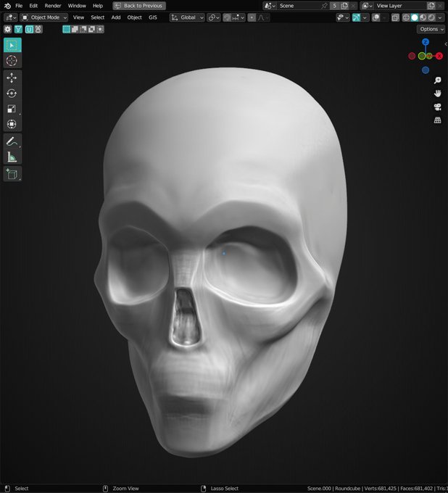This screenshot has width=448, height=493.
Task: Select the Move tool
Action: pos(12,78)
